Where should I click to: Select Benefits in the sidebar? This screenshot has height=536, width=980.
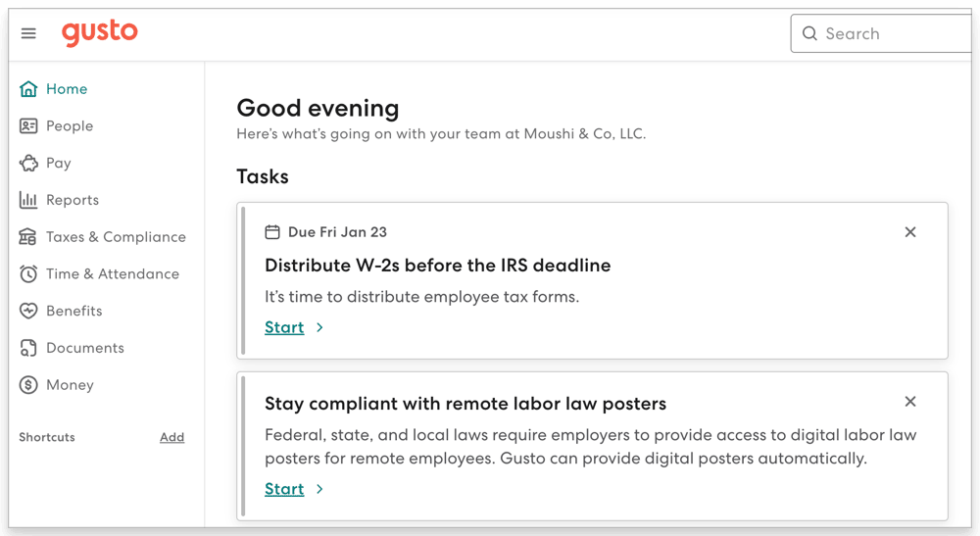tap(74, 311)
